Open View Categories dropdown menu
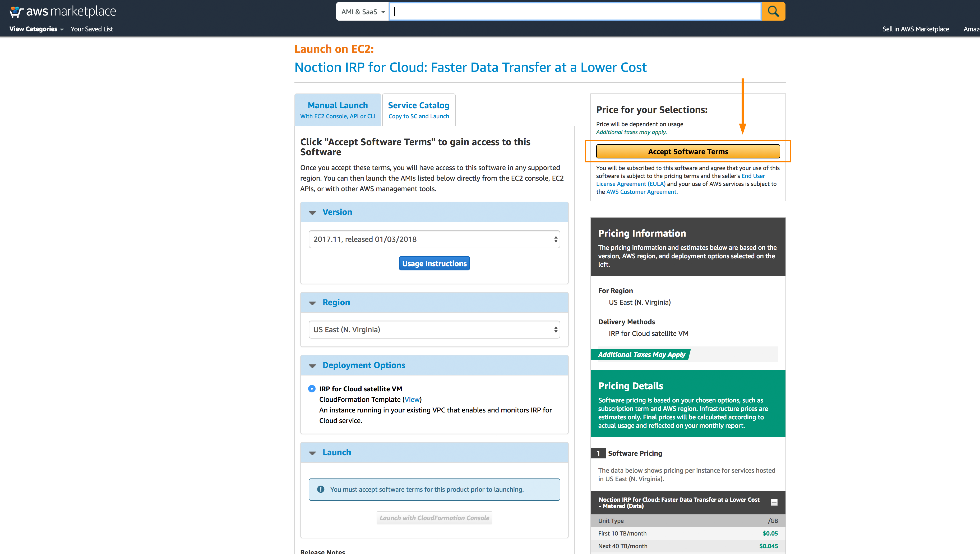980x554 pixels. (x=36, y=29)
